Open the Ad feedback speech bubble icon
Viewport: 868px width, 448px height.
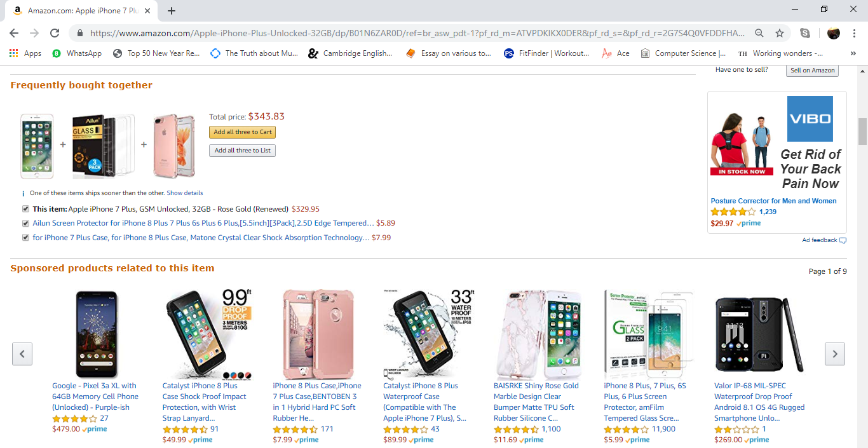[x=843, y=240]
